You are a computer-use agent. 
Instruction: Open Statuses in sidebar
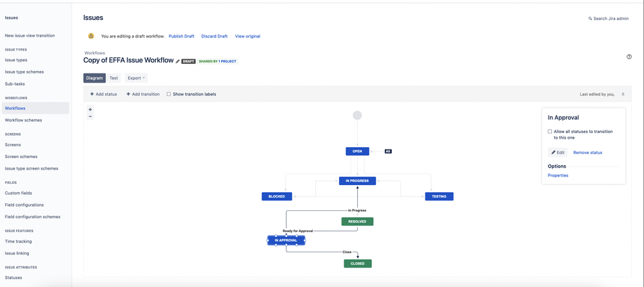[x=14, y=277]
